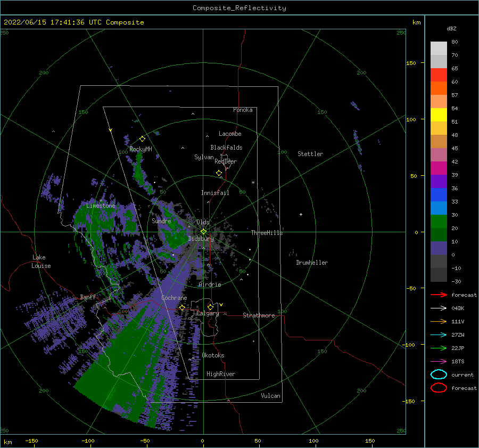
Task: Click the light blue 30-33 dBZ swatch
Action: pyautogui.click(x=439, y=208)
